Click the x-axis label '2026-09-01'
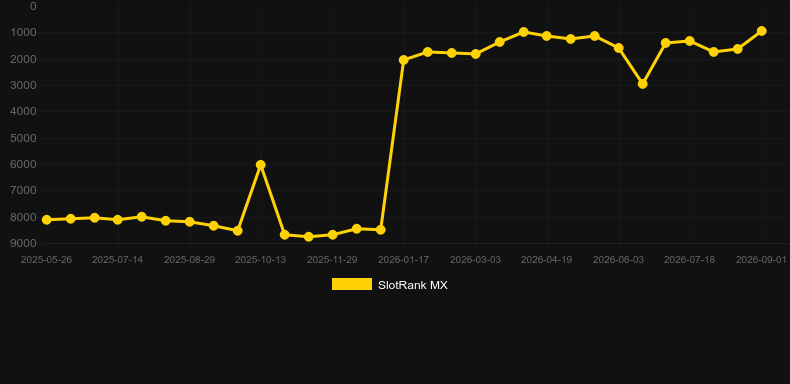 761,260
